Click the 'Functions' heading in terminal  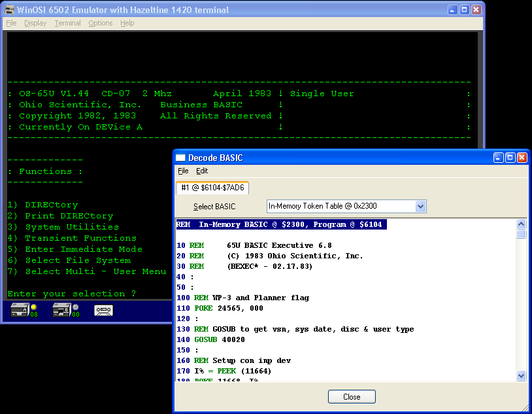pyautogui.click(x=46, y=171)
